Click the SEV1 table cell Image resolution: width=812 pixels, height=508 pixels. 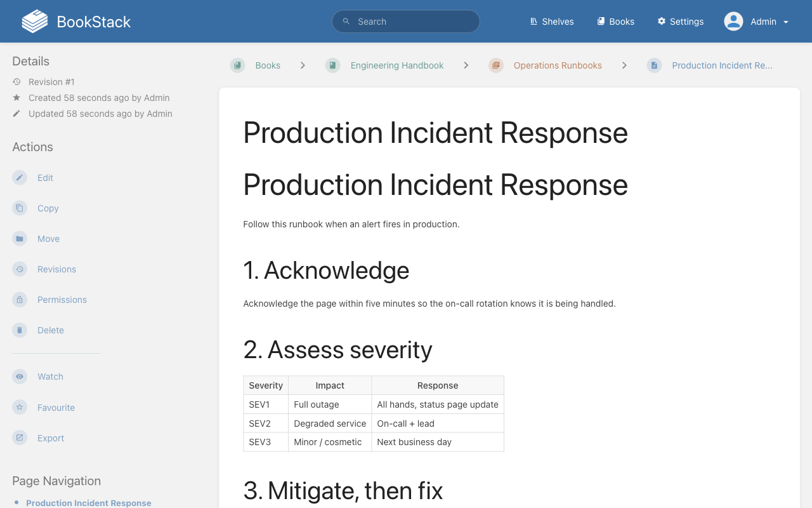pos(266,404)
